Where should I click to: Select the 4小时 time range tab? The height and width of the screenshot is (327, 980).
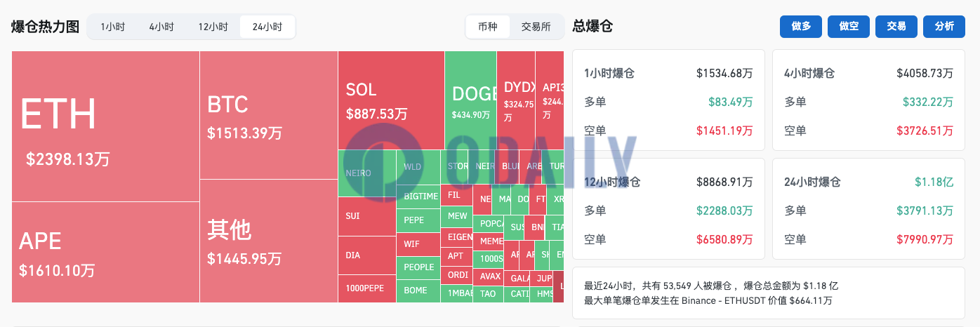click(161, 27)
